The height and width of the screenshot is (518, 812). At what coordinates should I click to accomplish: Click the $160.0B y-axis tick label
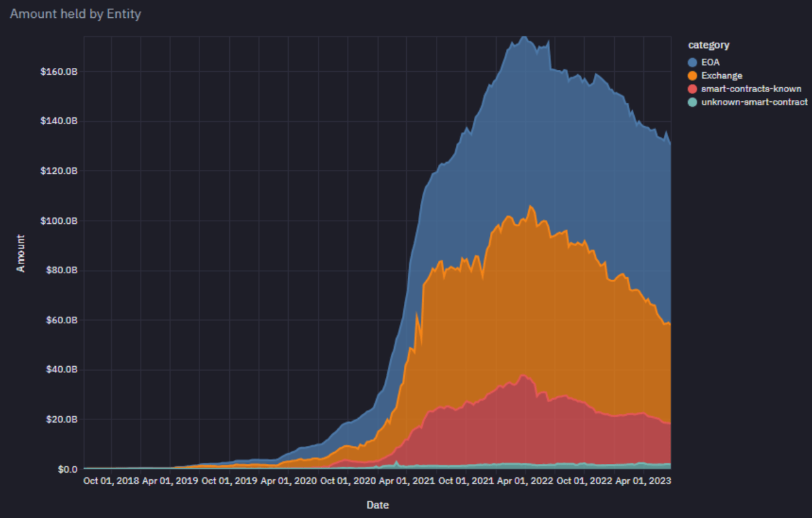pyautogui.click(x=57, y=71)
